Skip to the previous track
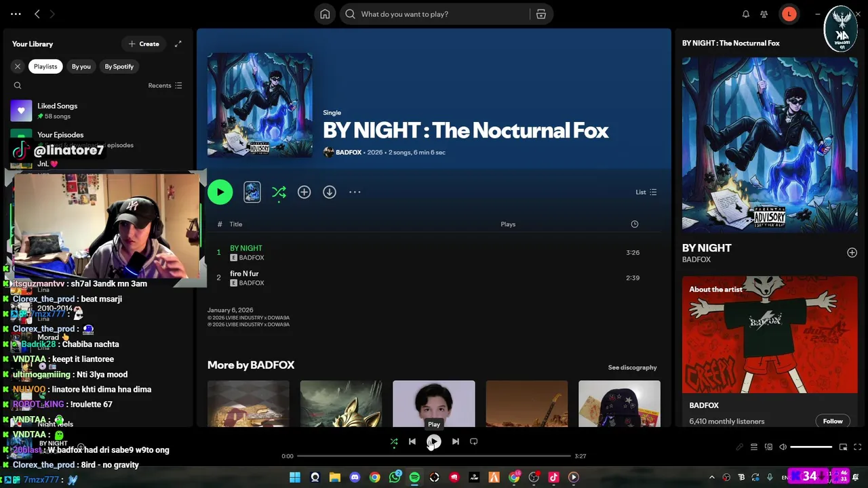This screenshot has width=868, height=488. [x=412, y=442]
